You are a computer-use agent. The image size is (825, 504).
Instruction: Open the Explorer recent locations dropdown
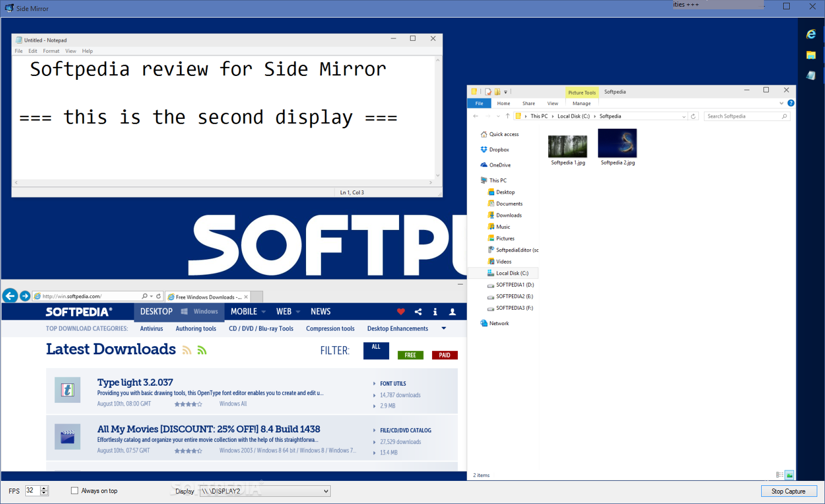click(498, 116)
